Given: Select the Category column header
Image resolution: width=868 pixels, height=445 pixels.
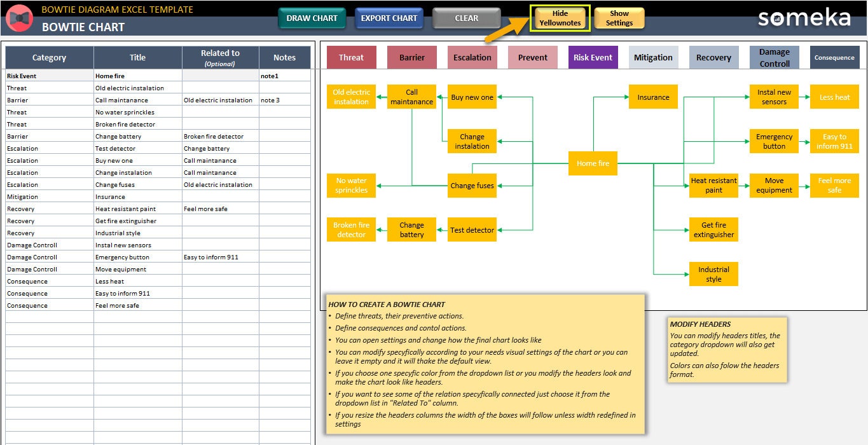Looking at the screenshot, I should point(50,57).
